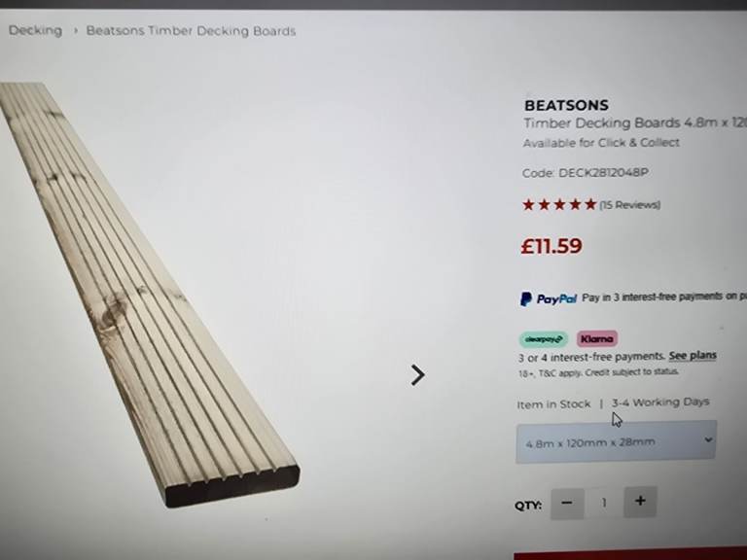Click the Available for Click & Collect text
Screen dimensions: 747x560
[x=601, y=143]
